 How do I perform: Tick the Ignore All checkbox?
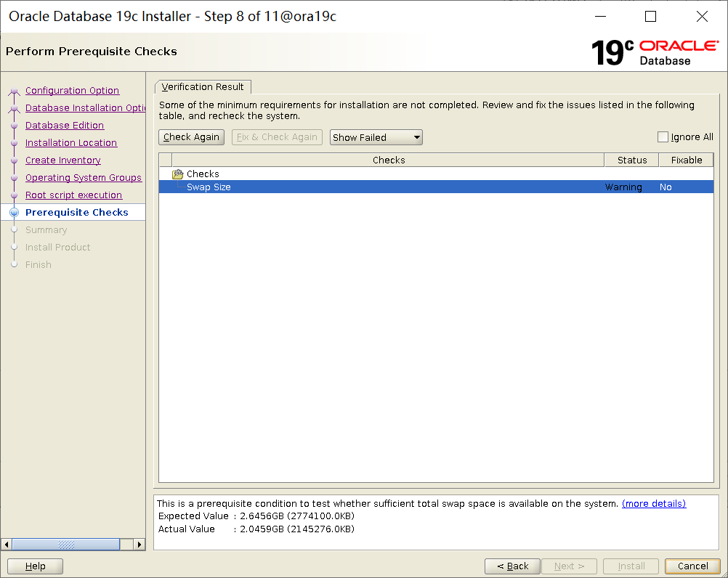click(663, 137)
